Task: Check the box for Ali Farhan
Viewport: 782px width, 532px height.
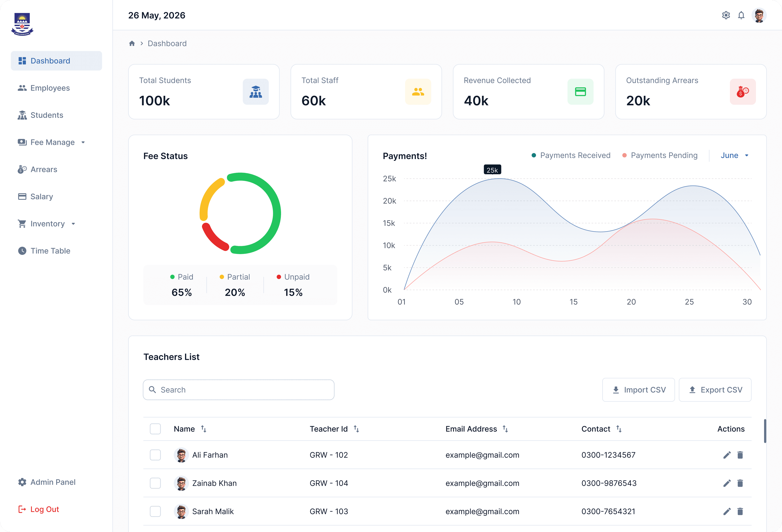Action: click(x=155, y=455)
